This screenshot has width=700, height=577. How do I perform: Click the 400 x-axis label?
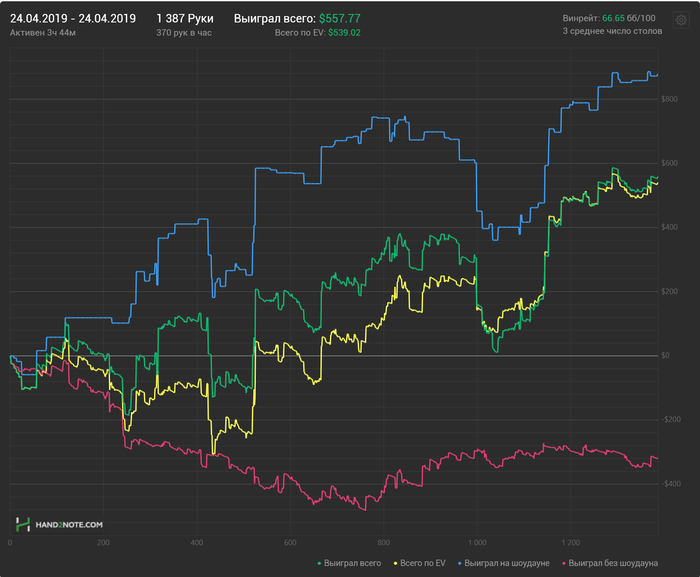click(196, 543)
